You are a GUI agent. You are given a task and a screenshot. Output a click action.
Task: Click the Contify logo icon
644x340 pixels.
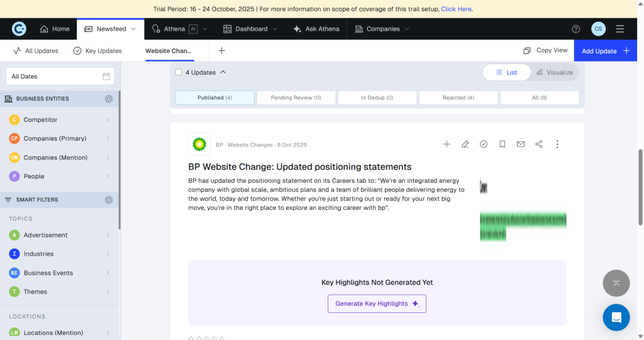pyautogui.click(x=19, y=29)
